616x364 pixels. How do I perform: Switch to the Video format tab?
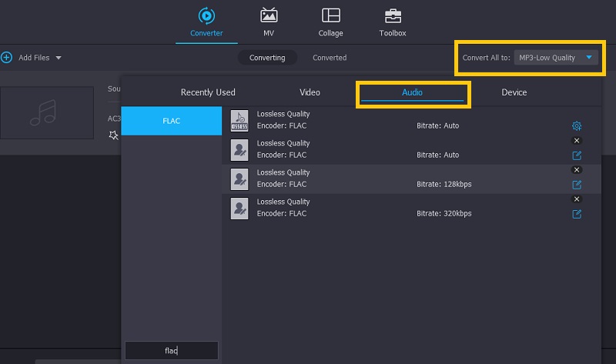310,92
